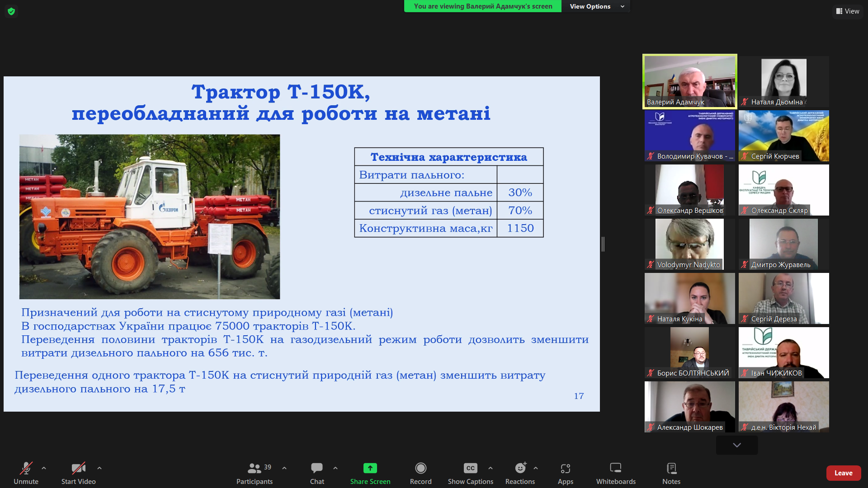Start recording the meeting
868x488 pixels.
point(420,473)
